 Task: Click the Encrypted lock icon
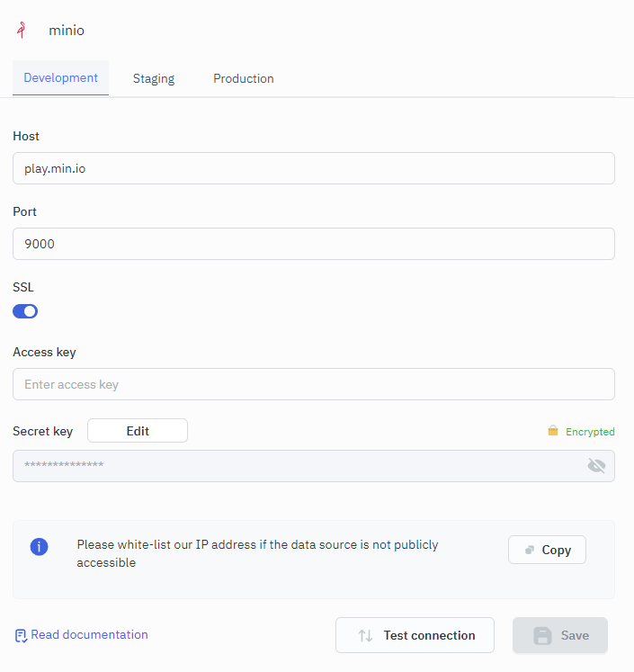tap(553, 431)
